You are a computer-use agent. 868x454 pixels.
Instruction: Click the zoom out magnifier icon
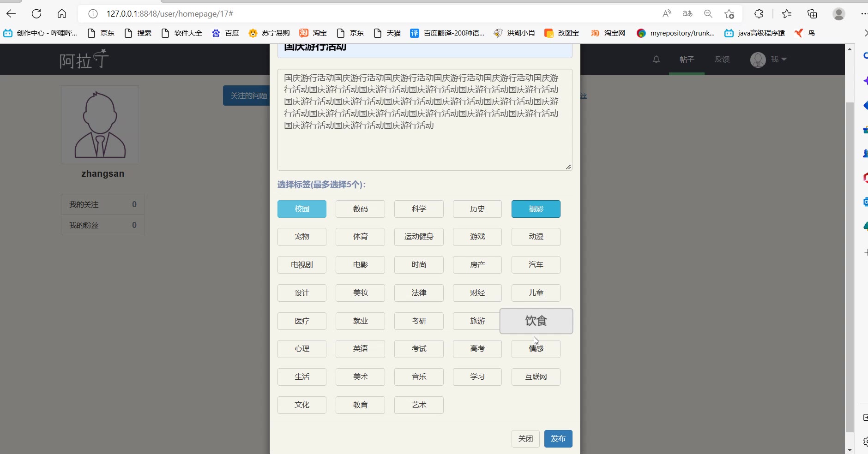[708, 14]
